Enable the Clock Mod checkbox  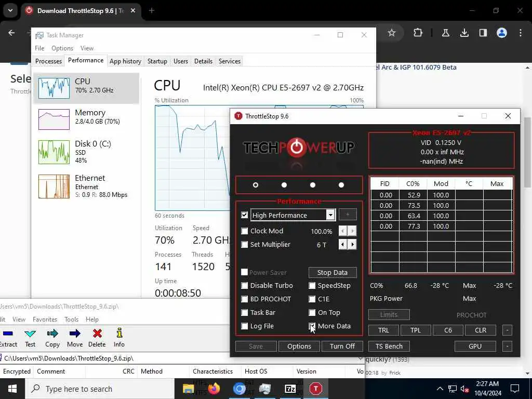244,231
